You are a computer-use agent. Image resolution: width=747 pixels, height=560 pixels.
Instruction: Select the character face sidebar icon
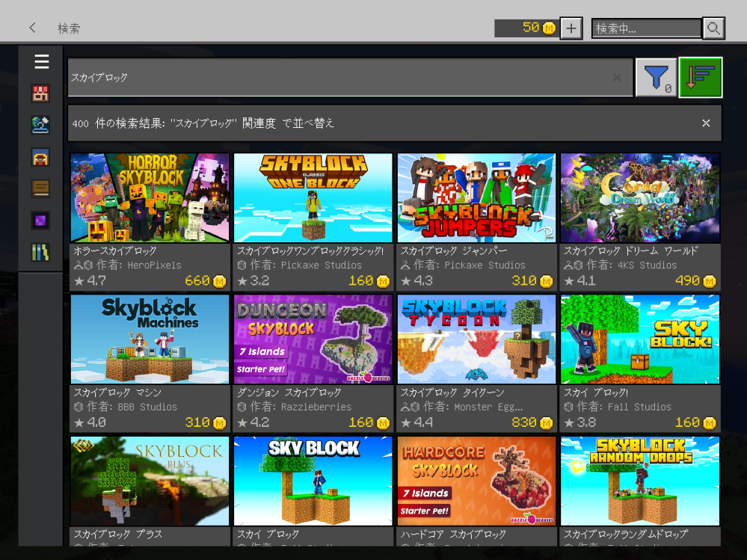pyautogui.click(x=40, y=157)
